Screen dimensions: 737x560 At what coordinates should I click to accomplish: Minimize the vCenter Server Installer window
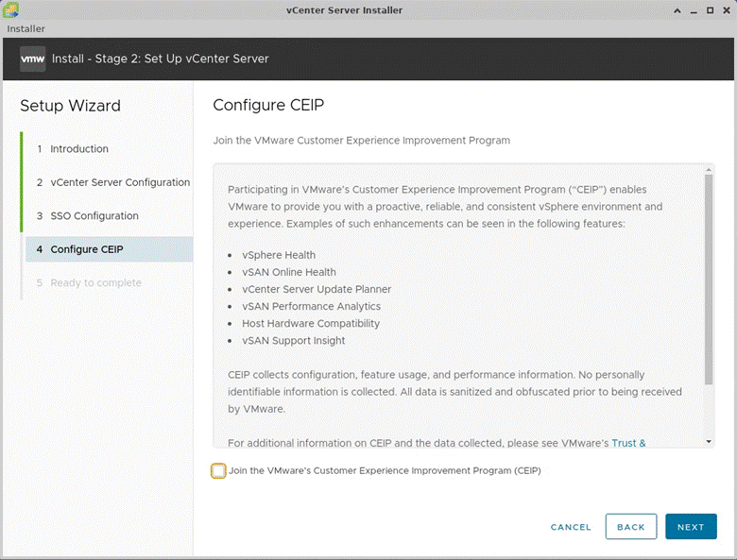[x=694, y=10]
